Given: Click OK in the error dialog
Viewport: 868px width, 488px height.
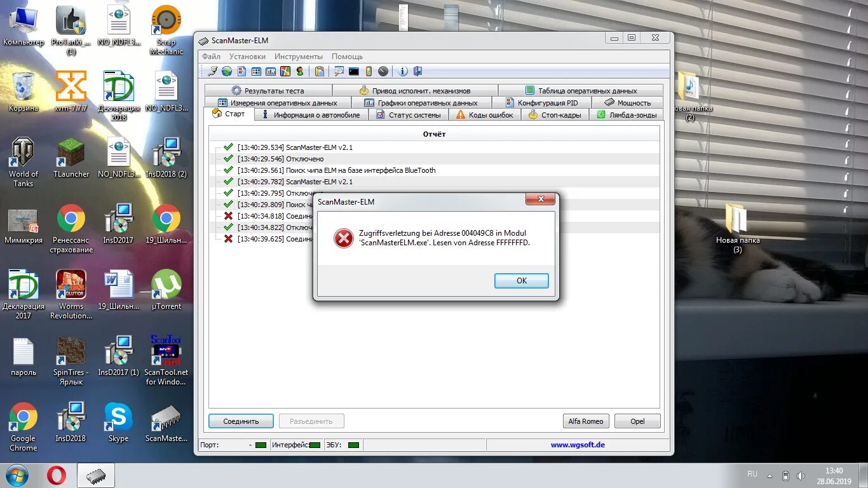Looking at the screenshot, I should [x=521, y=281].
